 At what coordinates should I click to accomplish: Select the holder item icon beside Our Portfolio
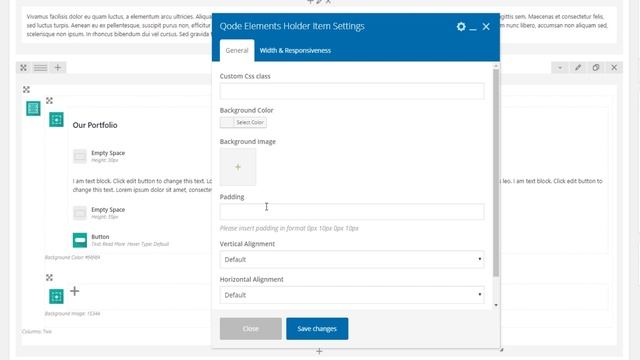[56, 120]
